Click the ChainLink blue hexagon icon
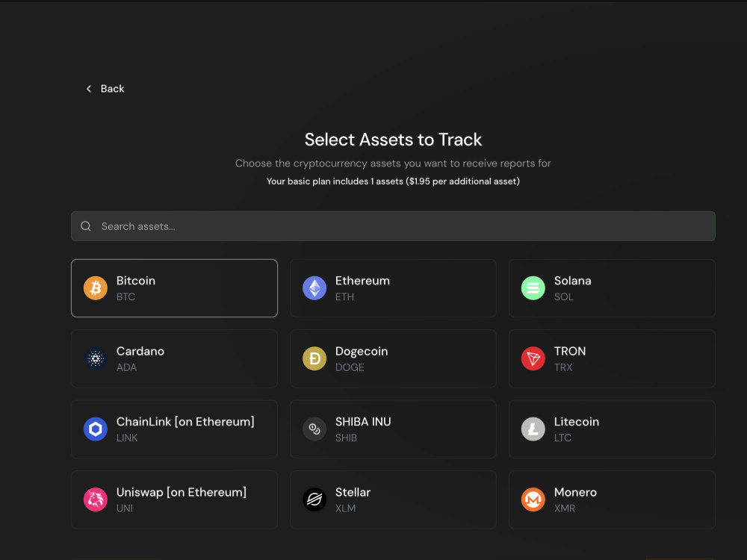This screenshot has height=560, width=747. pos(96,429)
